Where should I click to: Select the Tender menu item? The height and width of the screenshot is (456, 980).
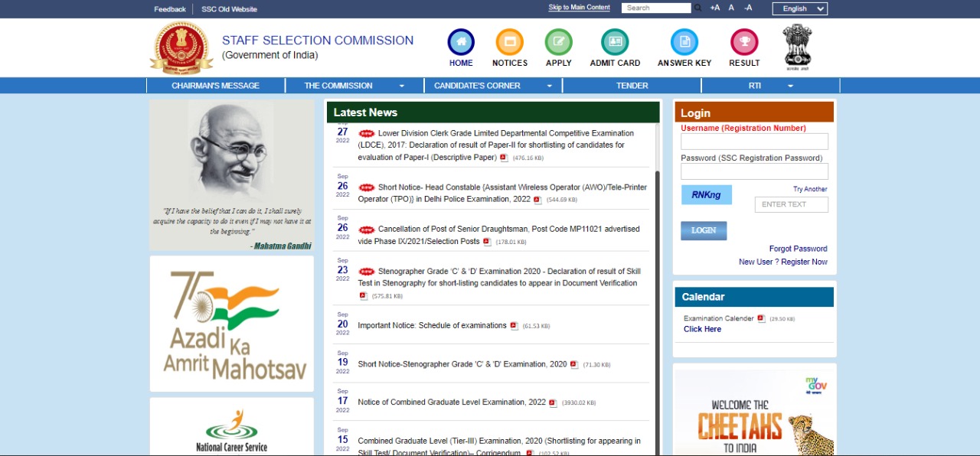632,86
